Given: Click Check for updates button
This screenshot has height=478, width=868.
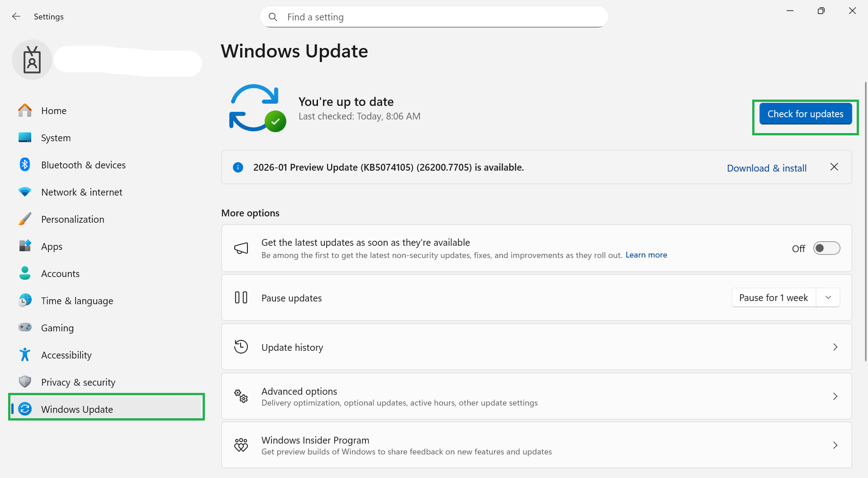Looking at the screenshot, I should click(x=805, y=114).
